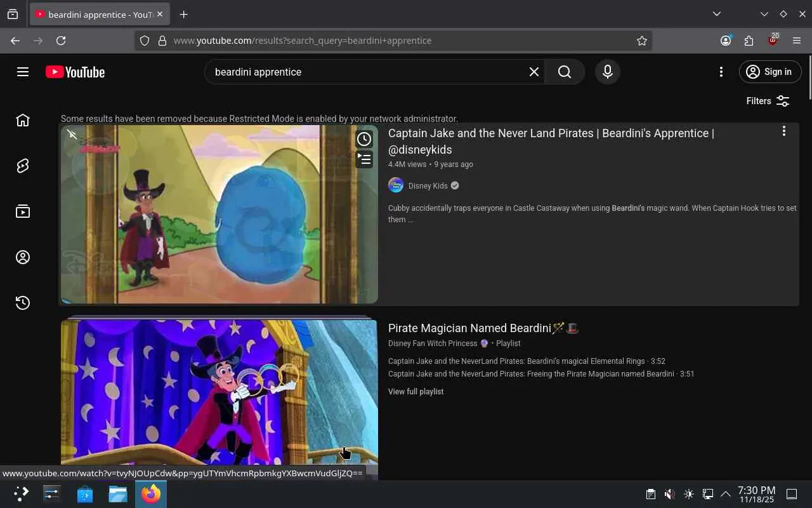812x508 pixels.
Task: Open the clock showing 7:30 PM
Action: tap(756, 494)
